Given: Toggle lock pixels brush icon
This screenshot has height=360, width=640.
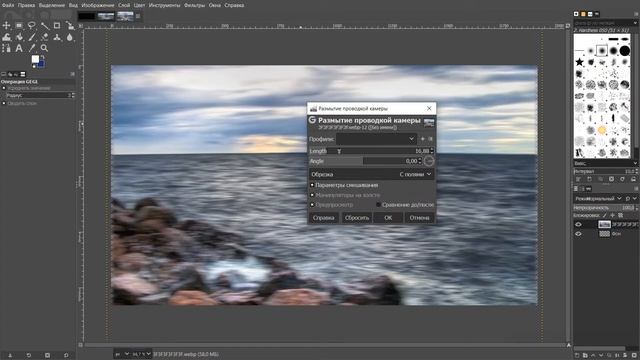Looking at the screenshot, I should pos(605,215).
